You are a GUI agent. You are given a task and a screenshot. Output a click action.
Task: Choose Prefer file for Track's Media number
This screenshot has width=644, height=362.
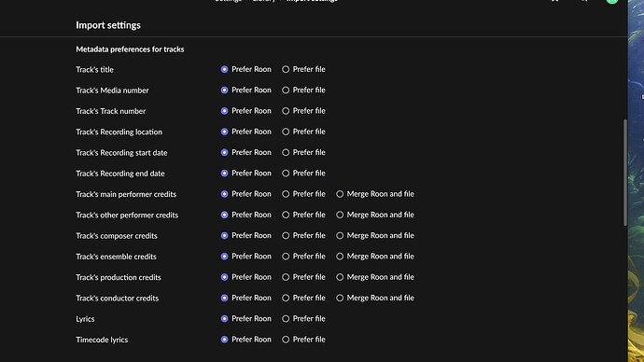(x=286, y=90)
